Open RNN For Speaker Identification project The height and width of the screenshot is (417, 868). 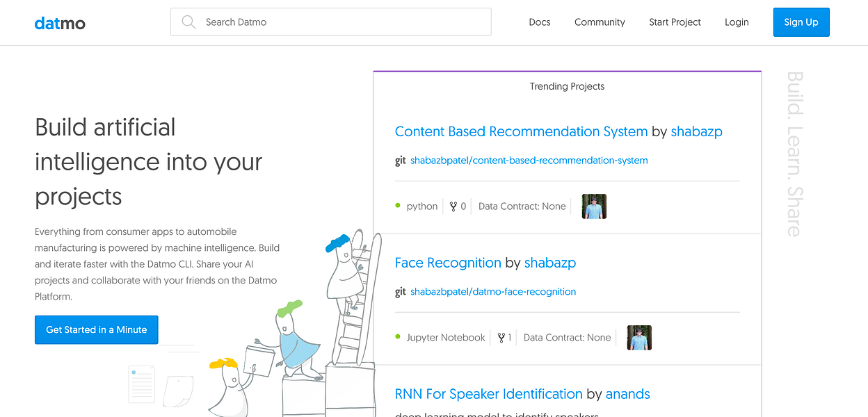tap(489, 394)
